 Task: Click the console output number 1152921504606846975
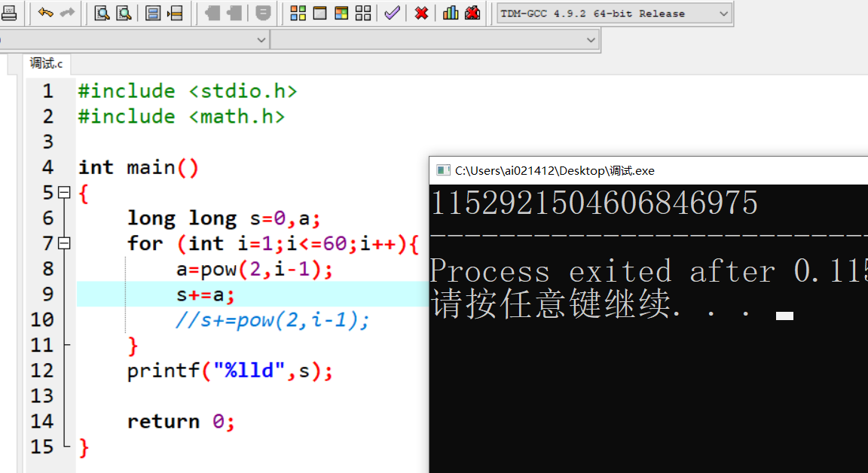point(594,203)
